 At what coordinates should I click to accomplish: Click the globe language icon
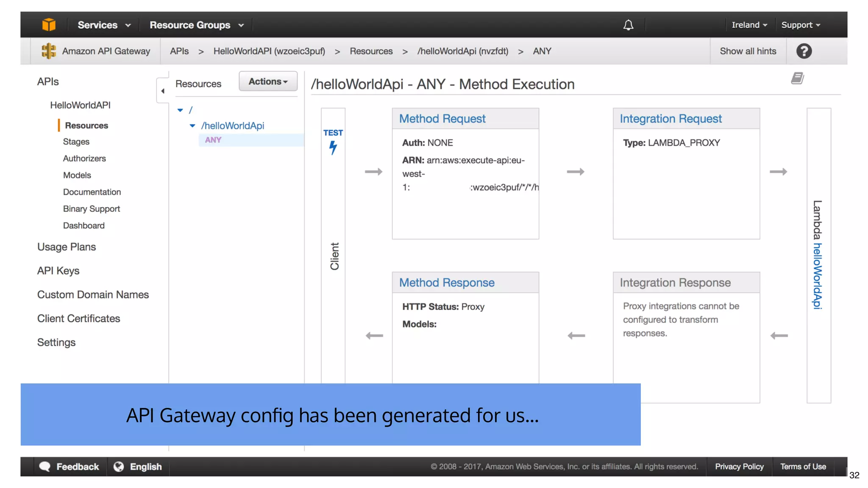[119, 466]
